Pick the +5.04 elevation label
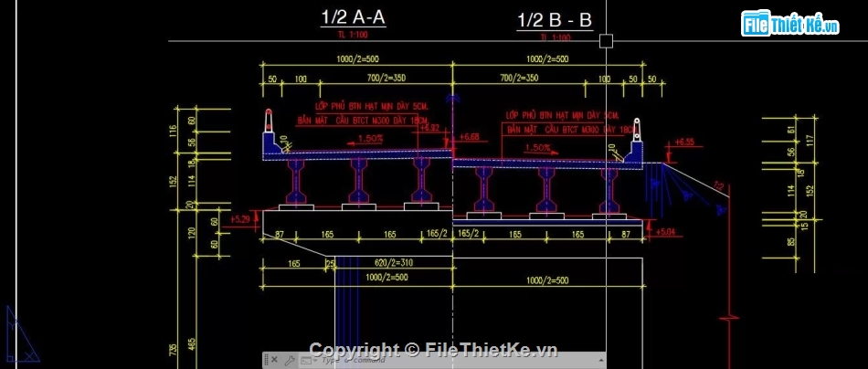The height and width of the screenshot is (369, 868). pos(666,231)
